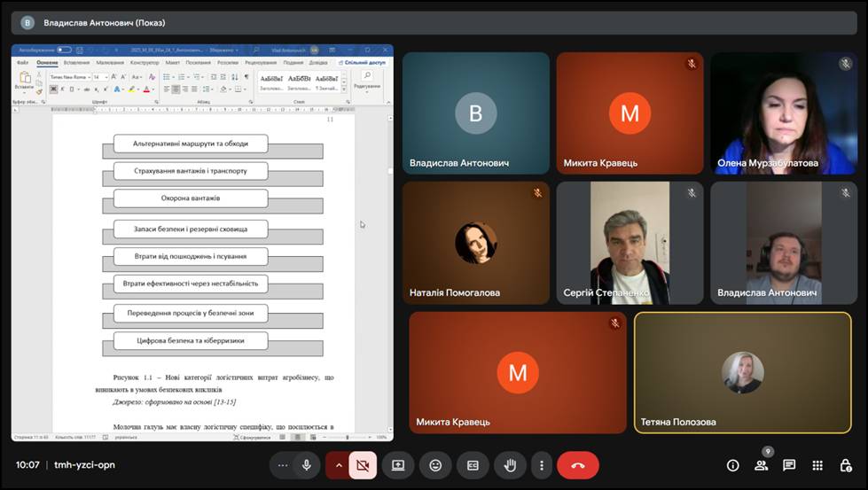This screenshot has height=490, width=868.
Task: Toggle the microphone button
Action: point(307,465)
